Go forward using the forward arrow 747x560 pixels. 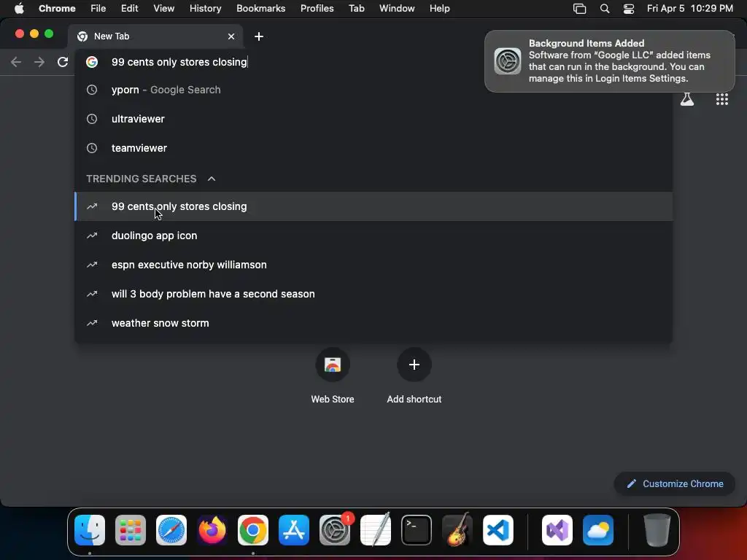click(39, 62)
